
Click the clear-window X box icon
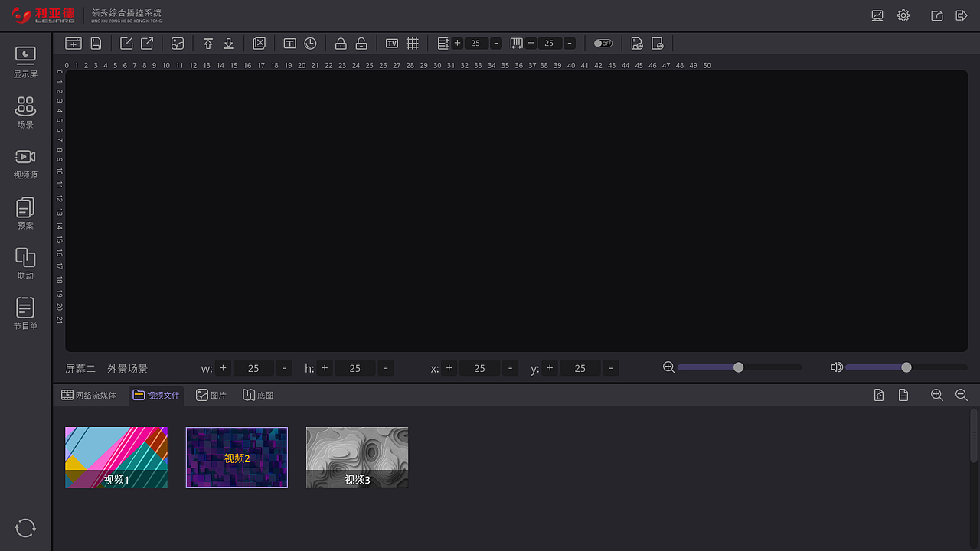coord(260,44)
